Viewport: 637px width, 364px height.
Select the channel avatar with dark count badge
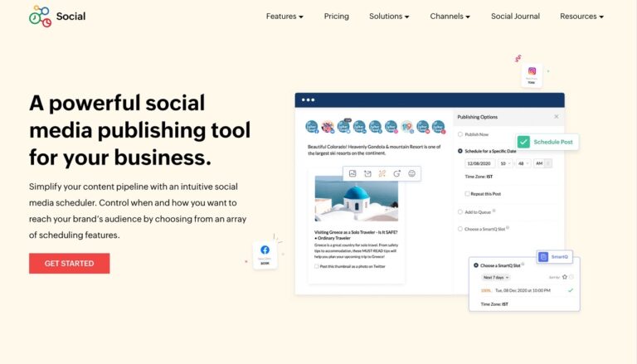[343, 126]
